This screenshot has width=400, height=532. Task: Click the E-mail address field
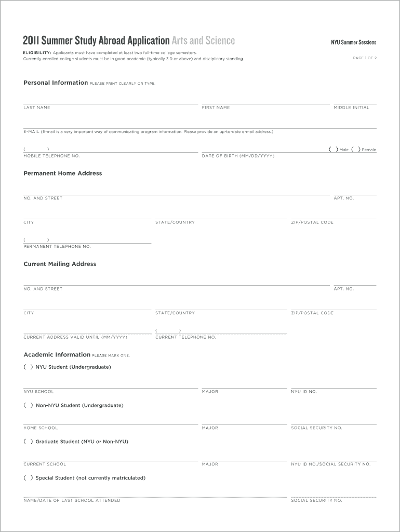point(199,124)
